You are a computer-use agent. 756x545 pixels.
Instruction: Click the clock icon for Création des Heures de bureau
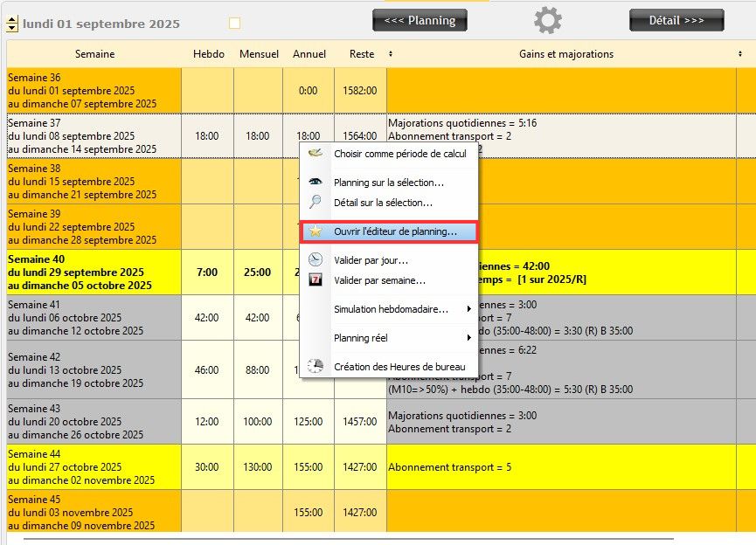(x=316, y=367)
